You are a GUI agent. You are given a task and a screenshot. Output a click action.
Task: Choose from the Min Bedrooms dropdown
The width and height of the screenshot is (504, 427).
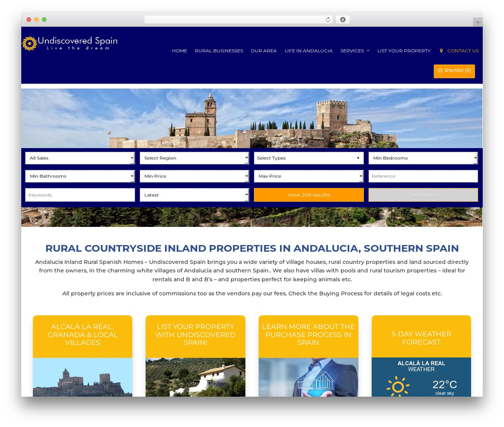[423, 158]
